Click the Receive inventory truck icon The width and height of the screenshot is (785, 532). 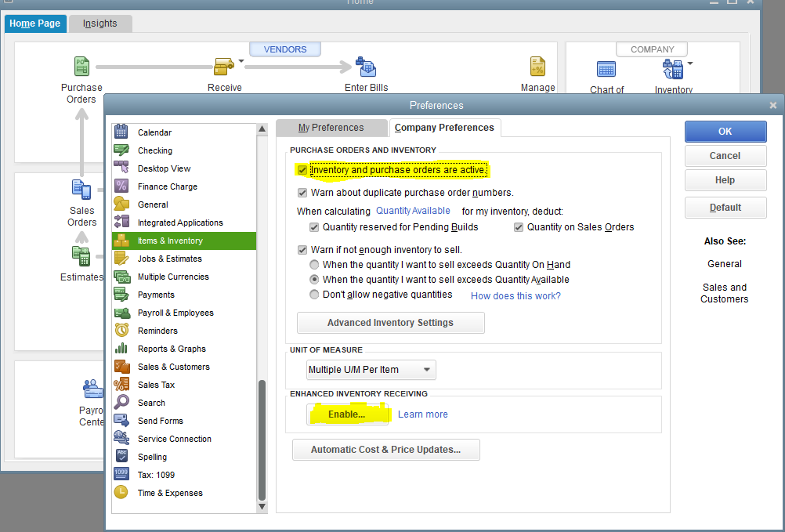point(224,67)
